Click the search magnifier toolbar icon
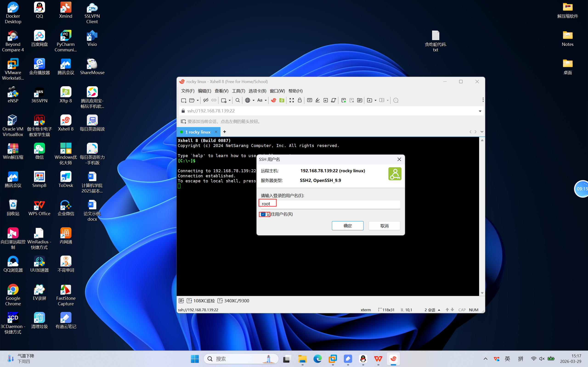 click(x=237, y=100)
